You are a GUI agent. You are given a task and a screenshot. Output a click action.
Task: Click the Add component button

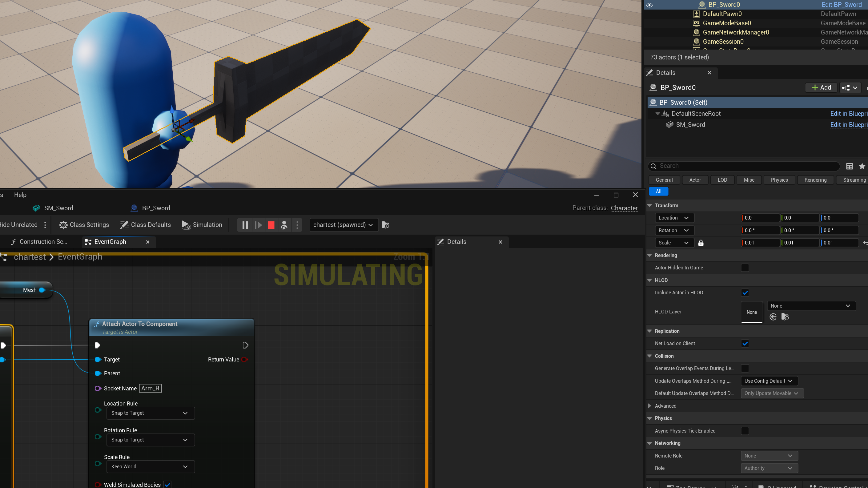point(821,88)
